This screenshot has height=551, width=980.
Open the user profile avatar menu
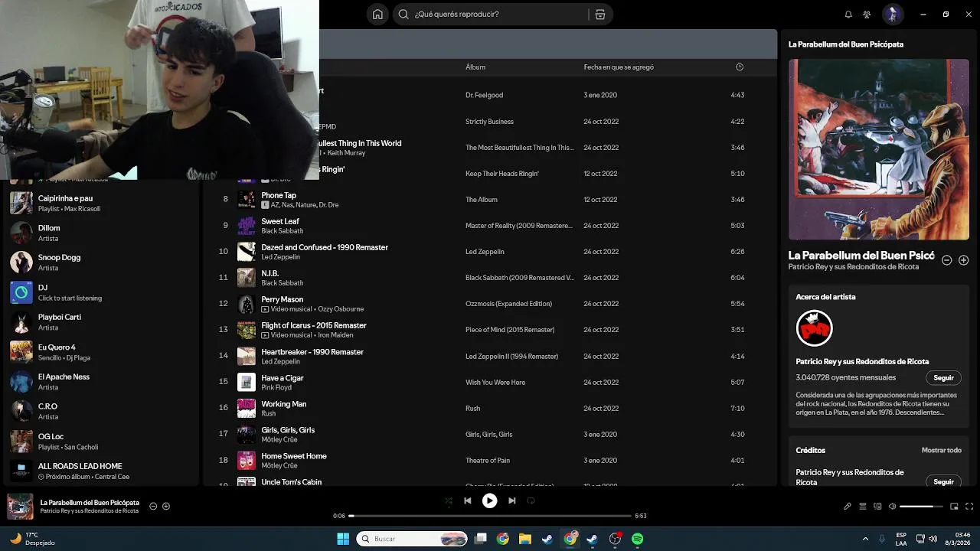(893, 14)
